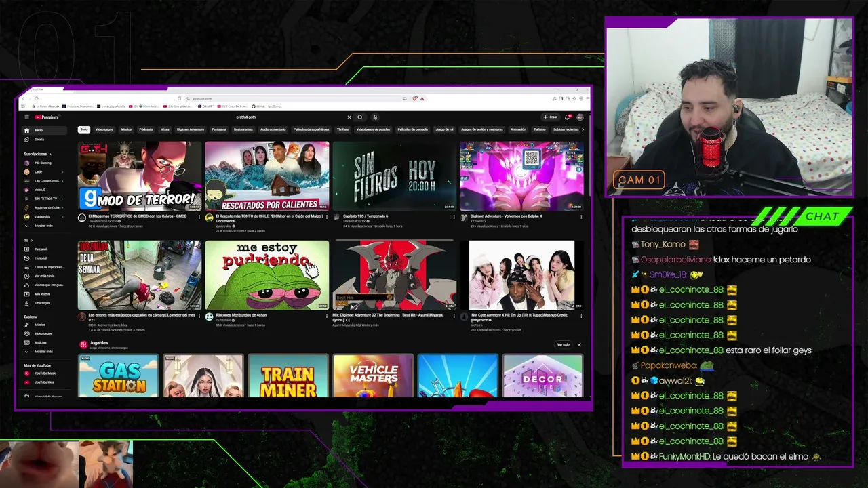Image resolution: width=868 pixels, height=488 pixels.
Task: Select the Videojuegos filter chip
Action: coord(104,129)
